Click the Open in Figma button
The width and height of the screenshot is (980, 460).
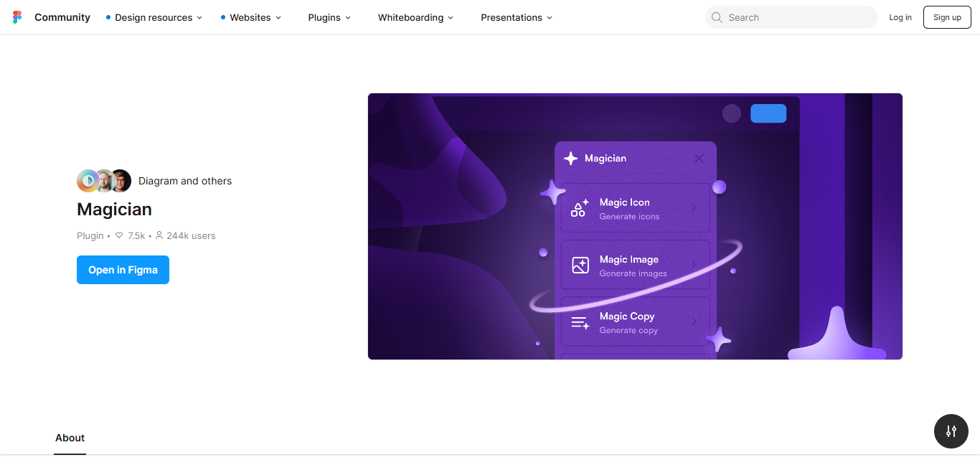click(123, 270)
